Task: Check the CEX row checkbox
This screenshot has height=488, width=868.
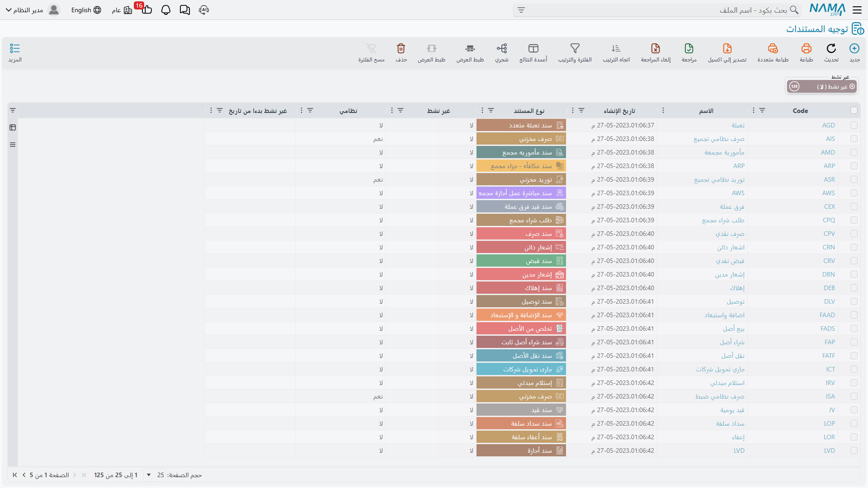Action: (x=854, y=207)
